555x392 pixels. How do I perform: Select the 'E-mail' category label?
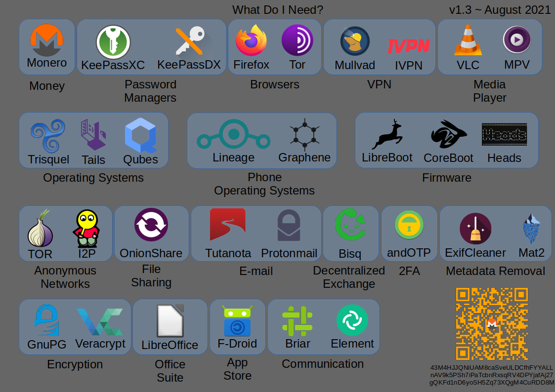click(x=256, y=271)
